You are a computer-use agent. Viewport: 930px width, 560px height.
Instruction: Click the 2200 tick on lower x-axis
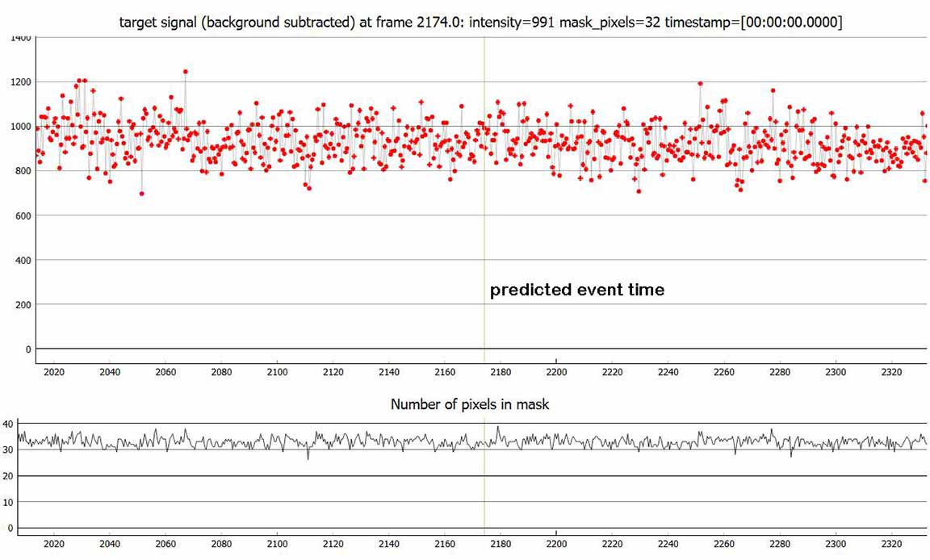[557, 545]
